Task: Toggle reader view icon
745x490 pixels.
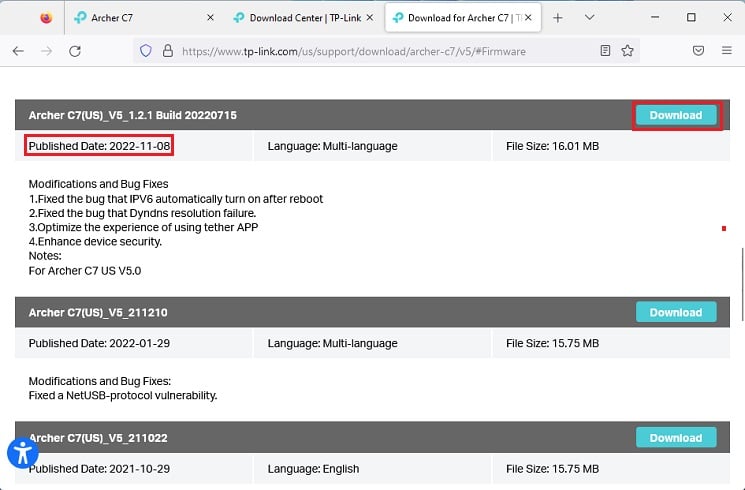Action: click(605, 51)
